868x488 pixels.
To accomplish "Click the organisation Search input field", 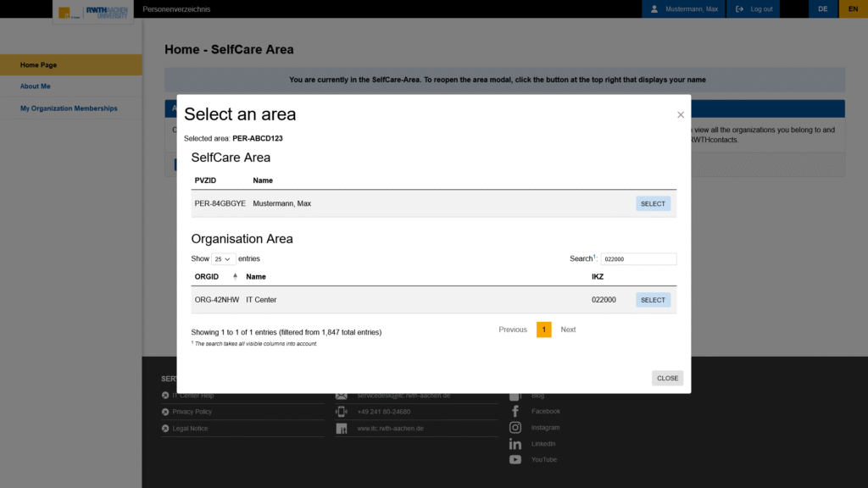I will coord(638,259).
